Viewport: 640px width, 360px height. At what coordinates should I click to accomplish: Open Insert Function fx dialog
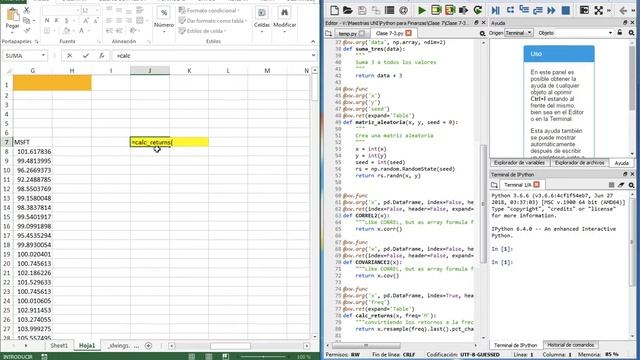(x=102, y=56)
